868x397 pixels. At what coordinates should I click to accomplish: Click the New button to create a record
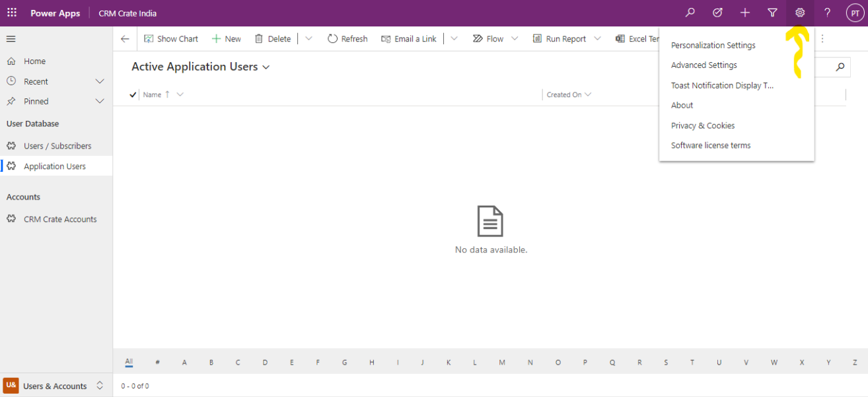(227, 38)
